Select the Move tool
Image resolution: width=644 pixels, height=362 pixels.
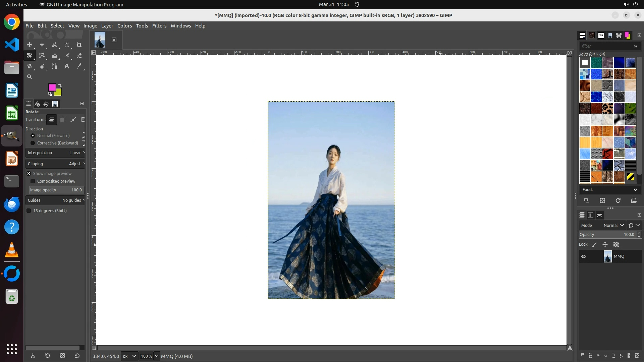pyautogui.click(x=30, y=45)
